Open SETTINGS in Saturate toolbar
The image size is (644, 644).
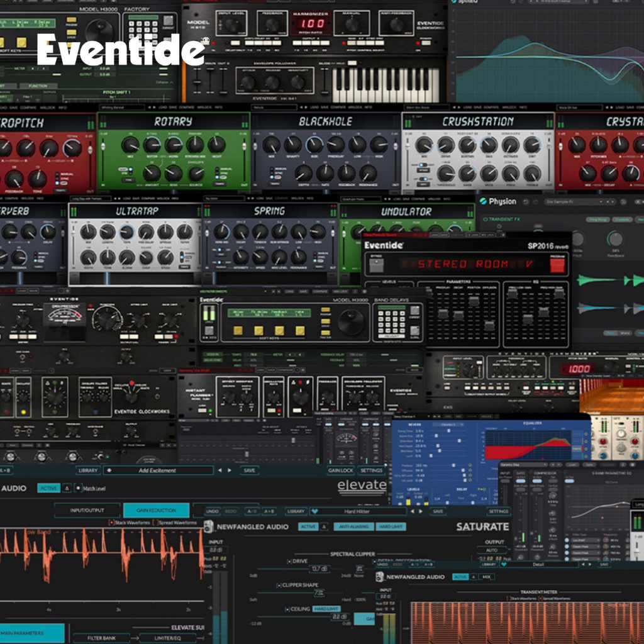coord(498,511)
